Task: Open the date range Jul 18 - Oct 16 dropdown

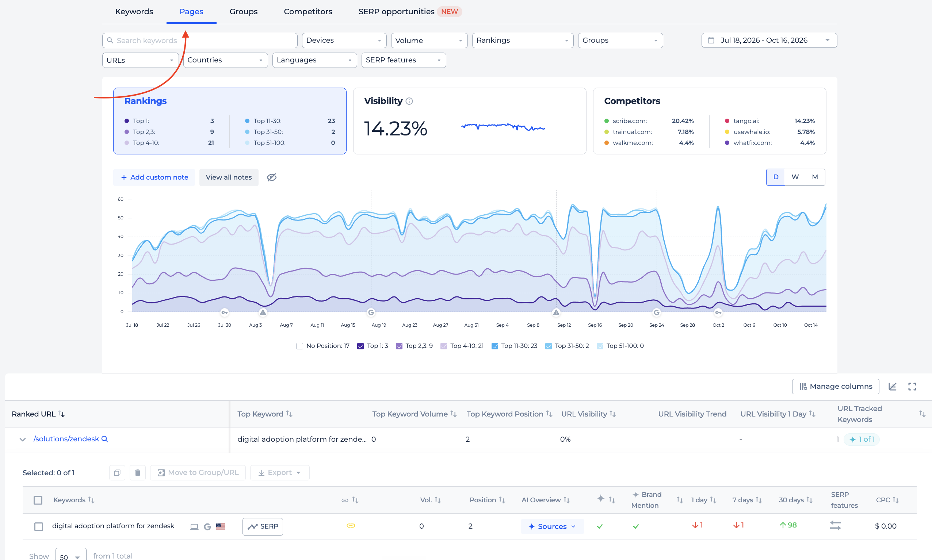Action: click(x=769, y=41)
